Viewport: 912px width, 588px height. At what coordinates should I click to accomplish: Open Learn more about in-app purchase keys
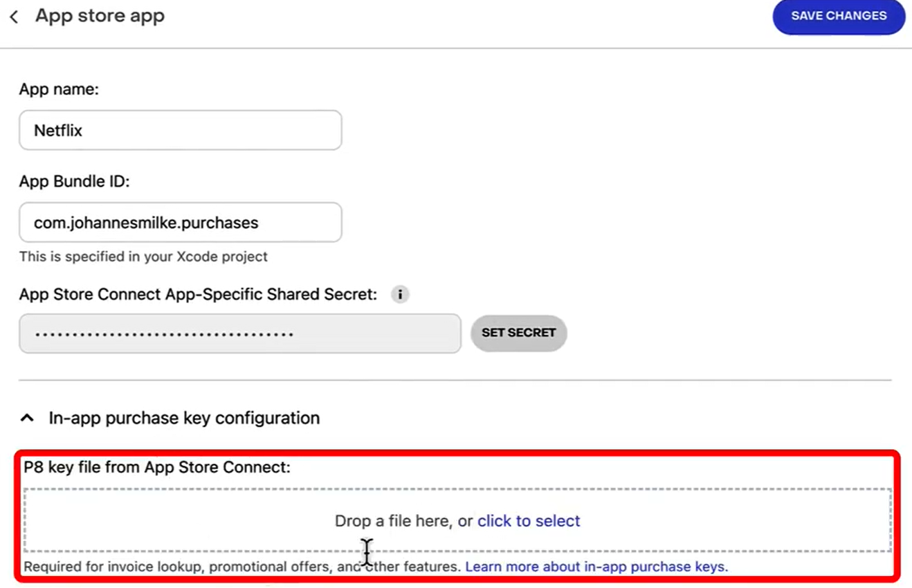pyautogui.click(x=596, y=567)
